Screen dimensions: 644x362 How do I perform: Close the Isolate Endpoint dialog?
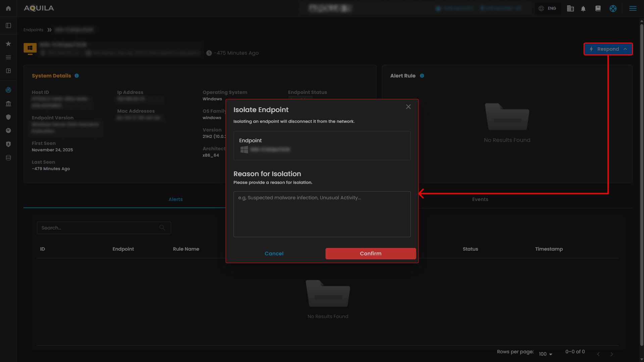(x=408, y=107)
